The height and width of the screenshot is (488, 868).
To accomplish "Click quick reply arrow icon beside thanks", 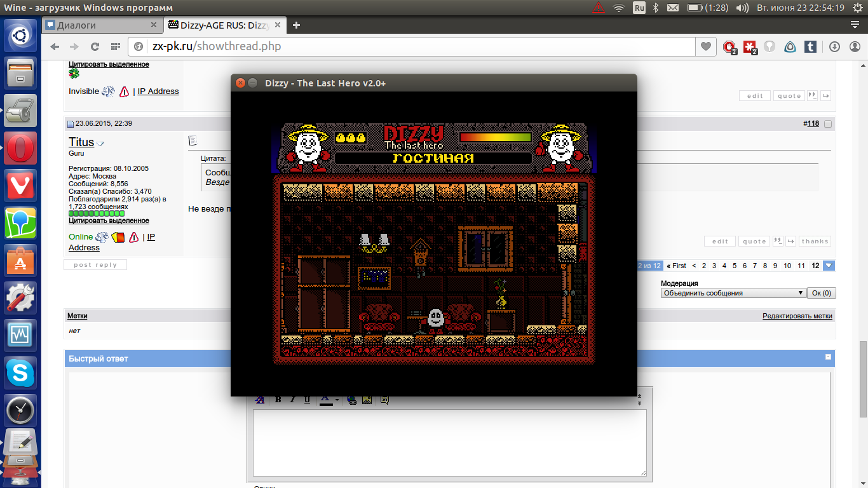I will pyautogui.click(x=790, y=241).
